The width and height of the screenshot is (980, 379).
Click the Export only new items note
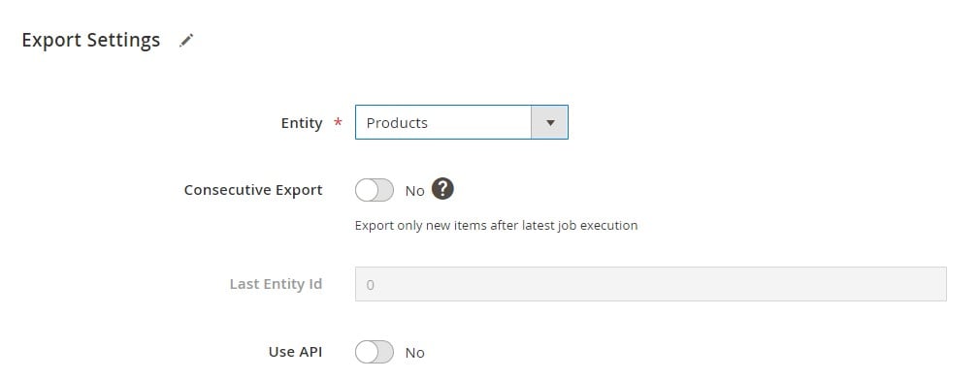pos(496,226)
